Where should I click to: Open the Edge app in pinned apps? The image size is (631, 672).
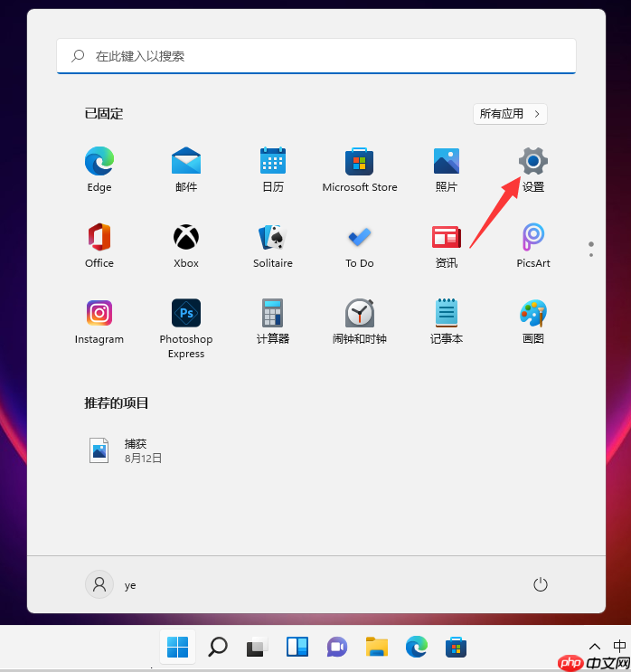click(99, 170)
